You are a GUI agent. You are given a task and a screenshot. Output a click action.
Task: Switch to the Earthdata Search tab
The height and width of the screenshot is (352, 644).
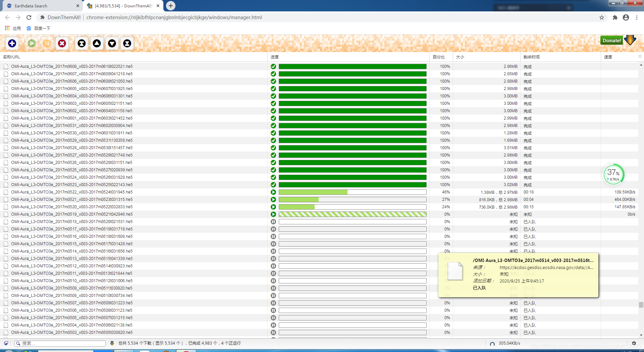coord(42,6)
